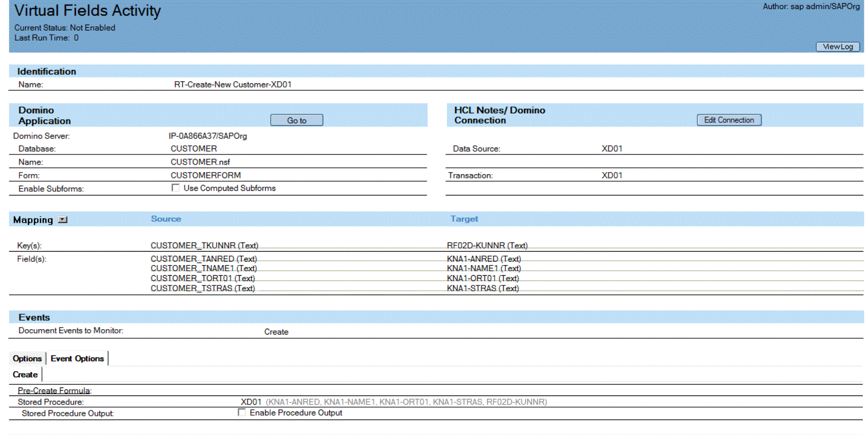
Task: Select the RT-Create-New Customer-XD01 name field
Action: coord(233,84)
